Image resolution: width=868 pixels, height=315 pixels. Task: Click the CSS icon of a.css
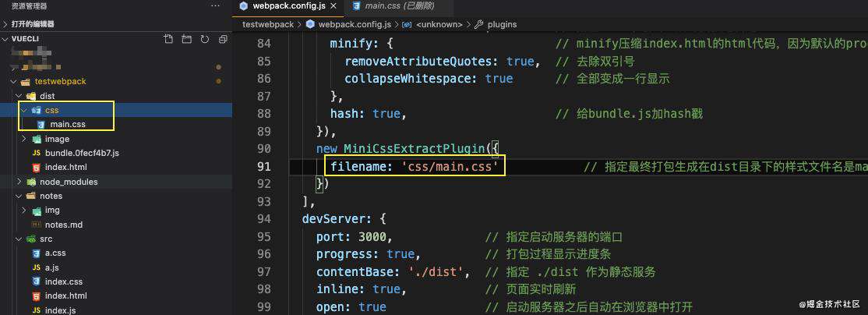coord(36,253)
